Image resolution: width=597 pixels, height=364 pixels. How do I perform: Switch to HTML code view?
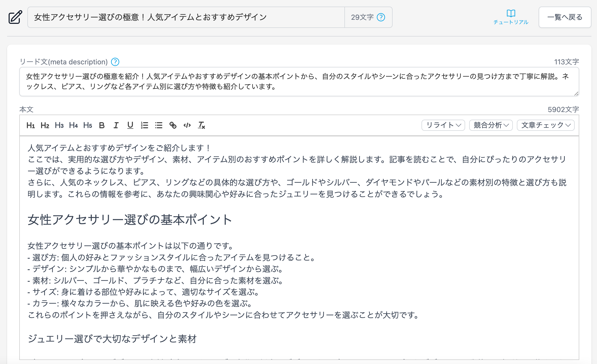point(187,125)
